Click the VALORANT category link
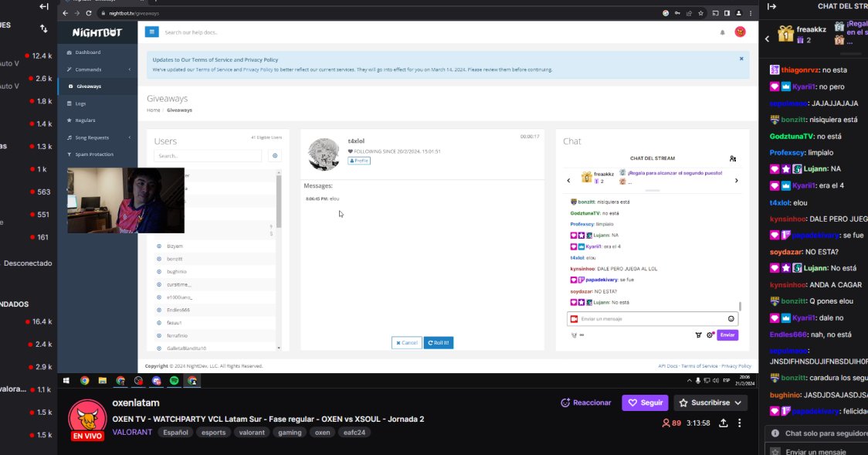This screenshot has width=868, height=455. tap(132, 433)
